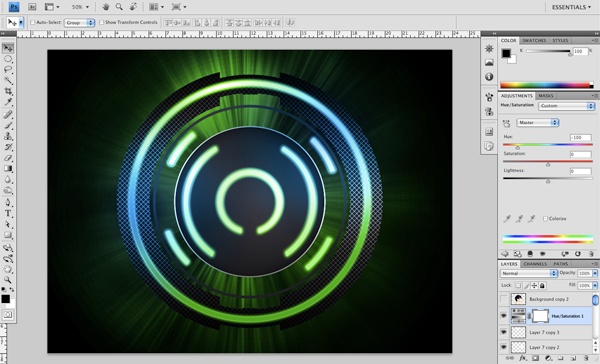Select the Pen tool
The width and height of the screenshot is (600, 364).
pos(8,202)
